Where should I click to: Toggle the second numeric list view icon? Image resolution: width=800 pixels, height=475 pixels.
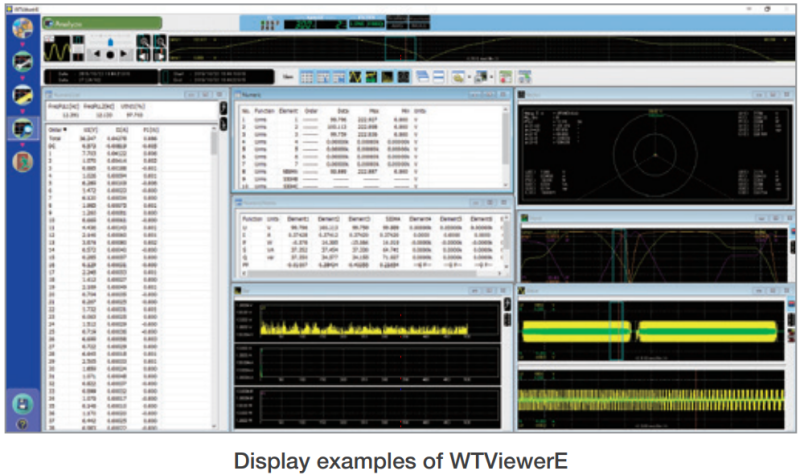[323, 77]
